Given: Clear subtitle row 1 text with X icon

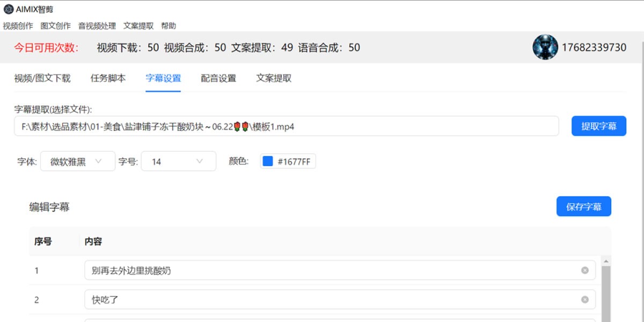Looking at the screenshot, I should coord(585,270).
